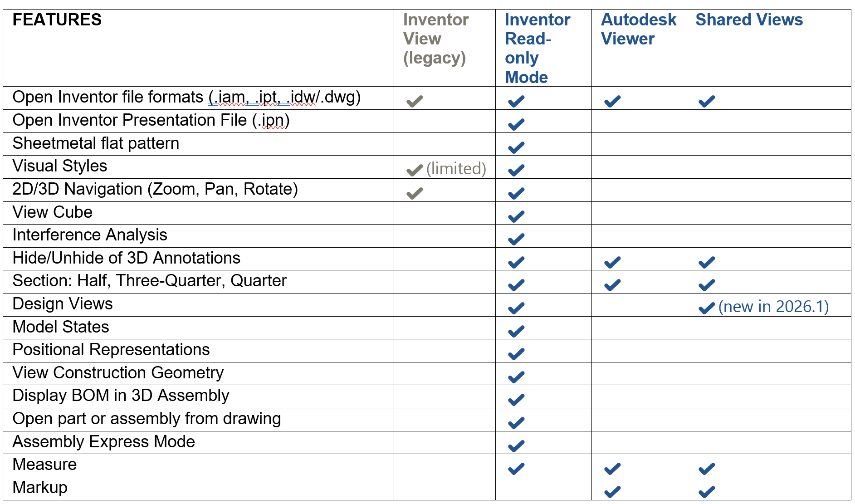Click the Section row checkmark under Autodesk Viewer

[612, 285]
